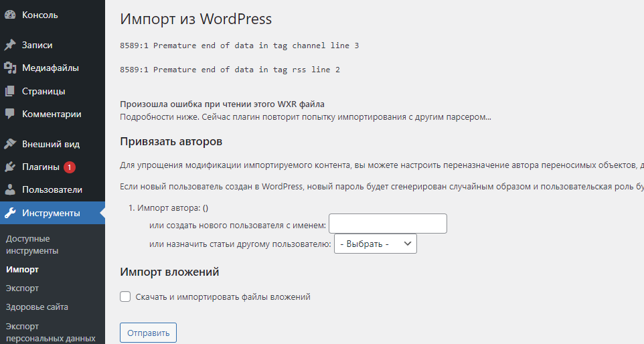
Task: Go to Записи in the sidebar
Action: pos(37,45)
